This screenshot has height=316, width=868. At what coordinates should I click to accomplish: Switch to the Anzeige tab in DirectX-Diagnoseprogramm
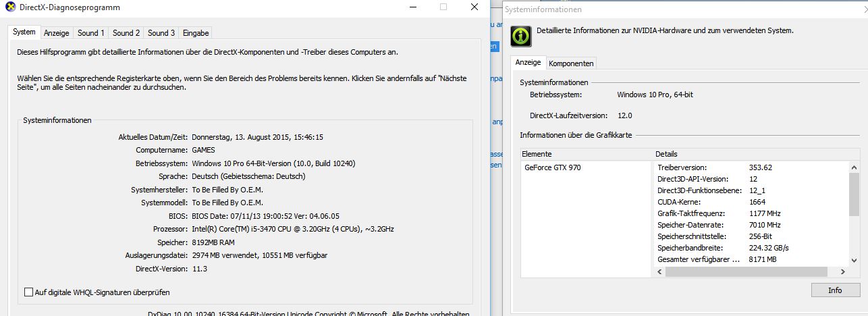[x=57, y=32]
